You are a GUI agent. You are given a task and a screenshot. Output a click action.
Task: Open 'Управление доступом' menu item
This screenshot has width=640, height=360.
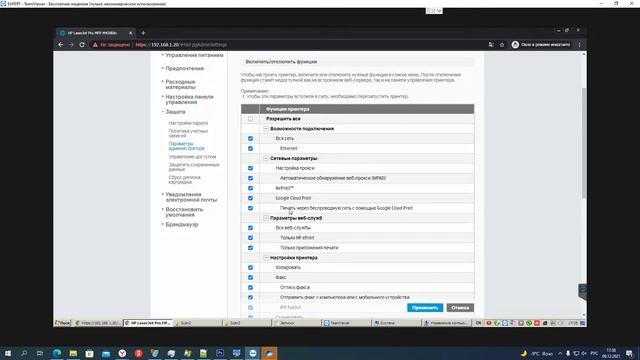[x=192, y=157]
